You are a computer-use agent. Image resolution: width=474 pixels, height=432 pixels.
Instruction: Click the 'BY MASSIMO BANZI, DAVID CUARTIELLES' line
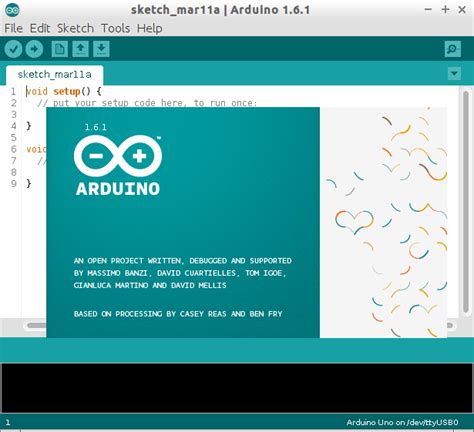(180, 273)
